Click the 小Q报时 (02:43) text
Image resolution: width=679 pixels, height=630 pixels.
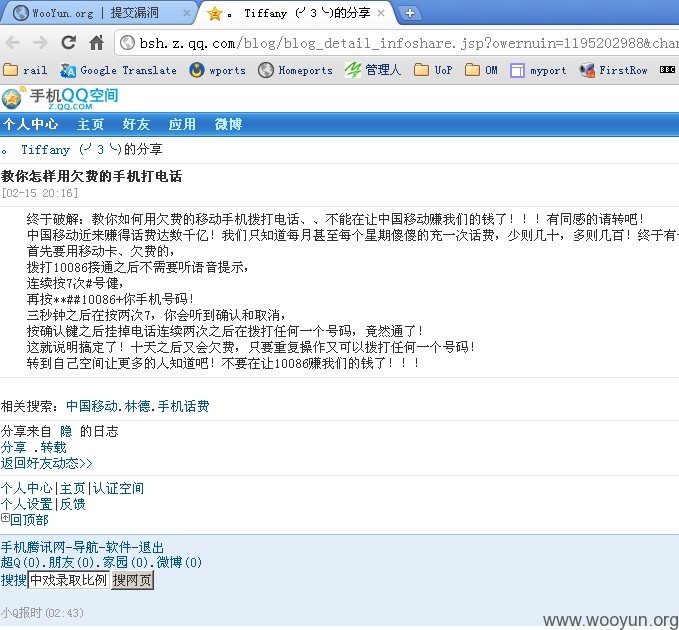click(x=42, y=613)
